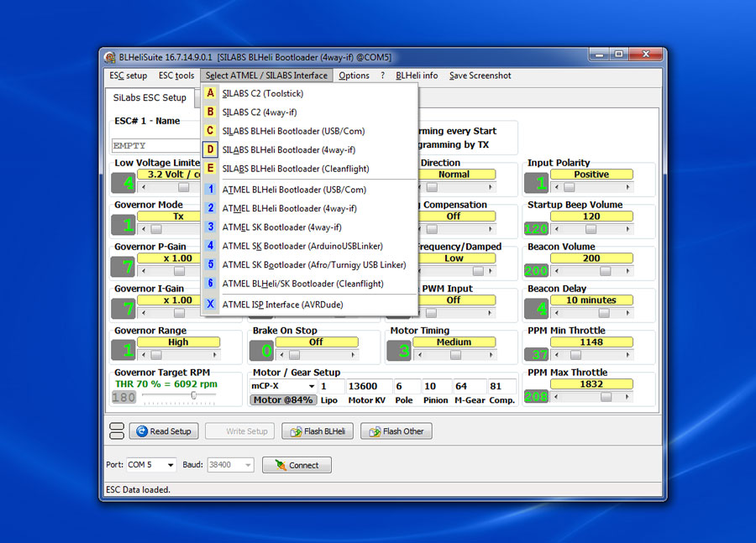Open the BLHeli info menu
Image resolution: width=756 pixels, height=543 pixels.
[x=417, y=76]
